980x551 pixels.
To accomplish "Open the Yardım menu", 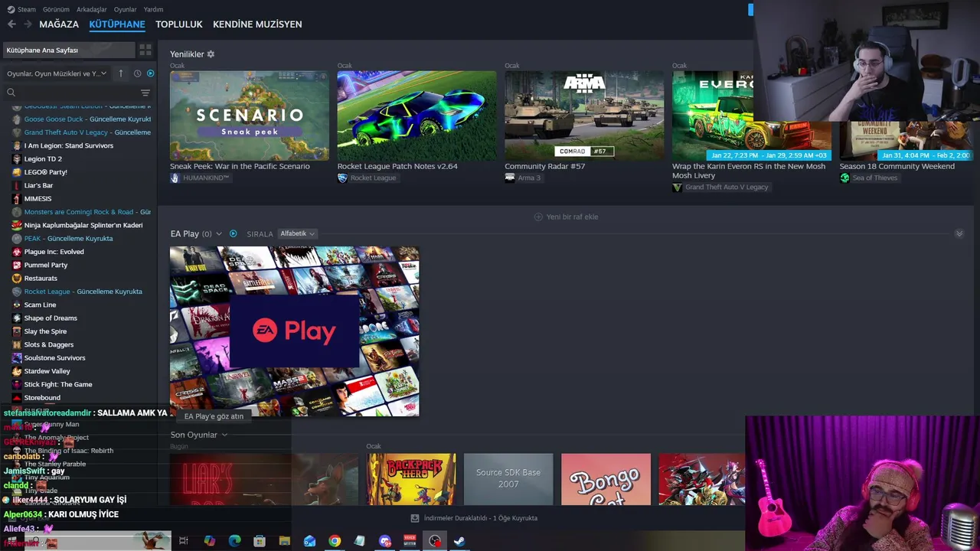I will (153, 9).
